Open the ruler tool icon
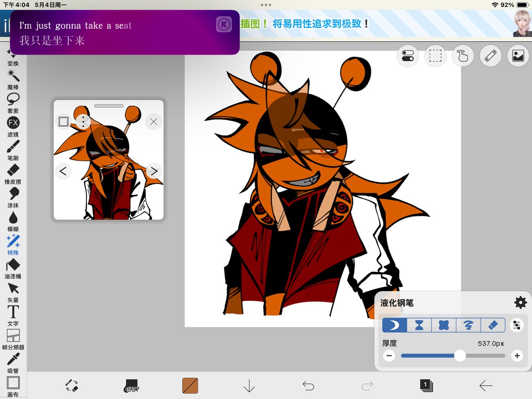This screenshot has width=532, height=399. (x=490, y=56)
